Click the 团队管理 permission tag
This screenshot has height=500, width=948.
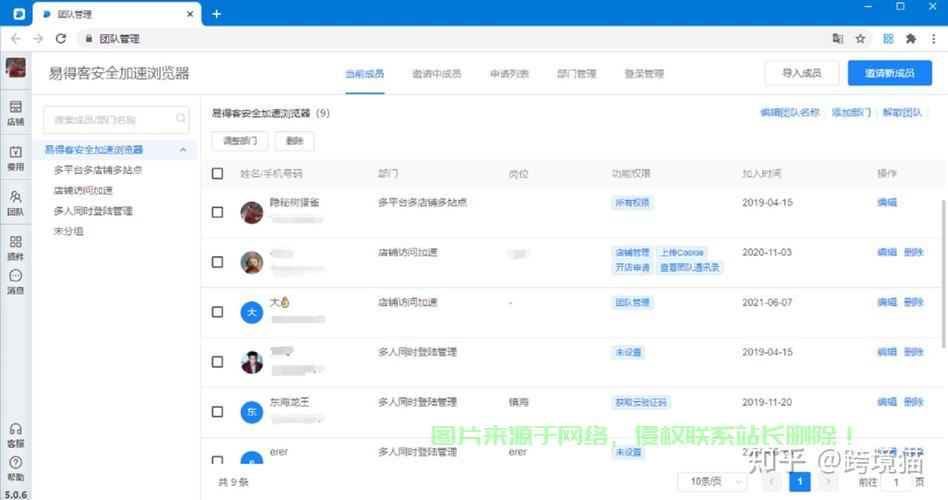(632, 303)
